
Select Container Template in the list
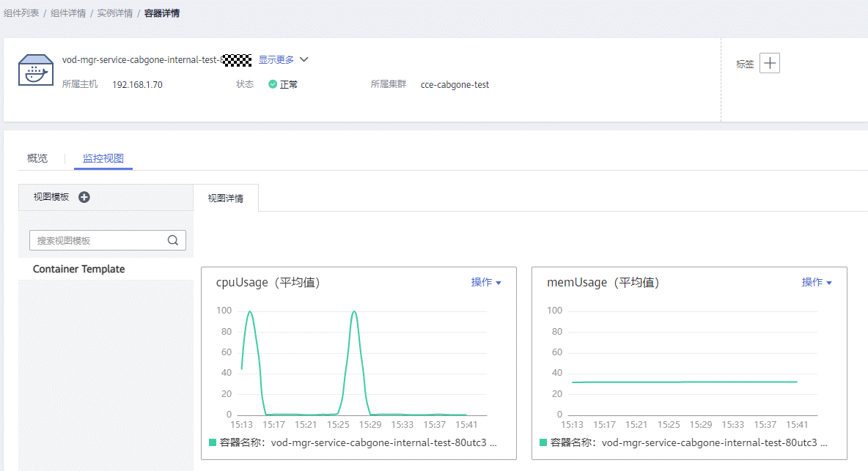pyautogui.click(x=79, y=269)
